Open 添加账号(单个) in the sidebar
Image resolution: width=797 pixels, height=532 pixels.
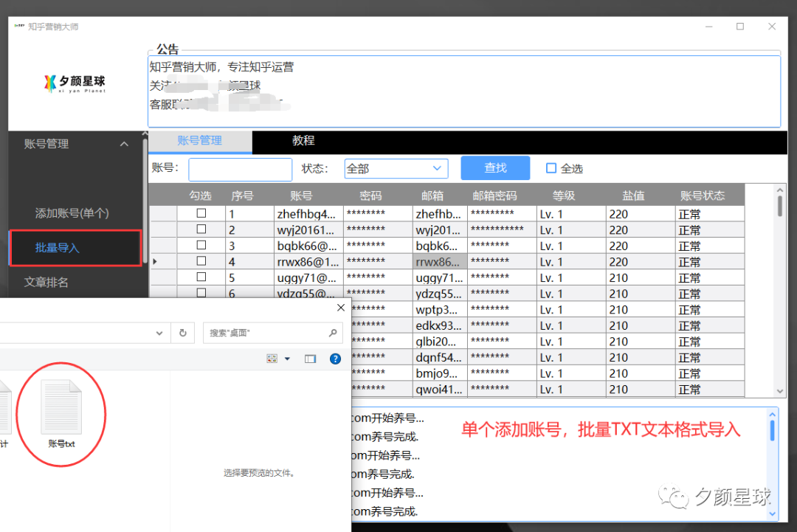[x=72, y=213]
